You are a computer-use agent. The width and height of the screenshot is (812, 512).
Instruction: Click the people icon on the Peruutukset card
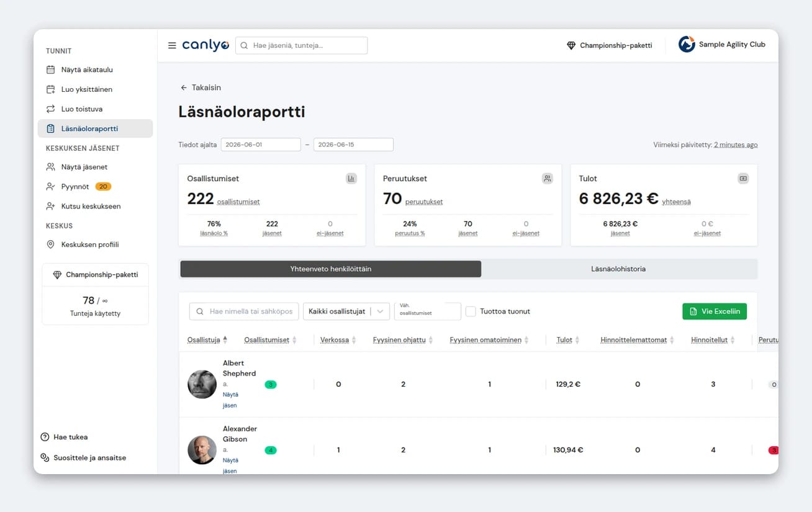pyautogui.click(x=548, y=179)
